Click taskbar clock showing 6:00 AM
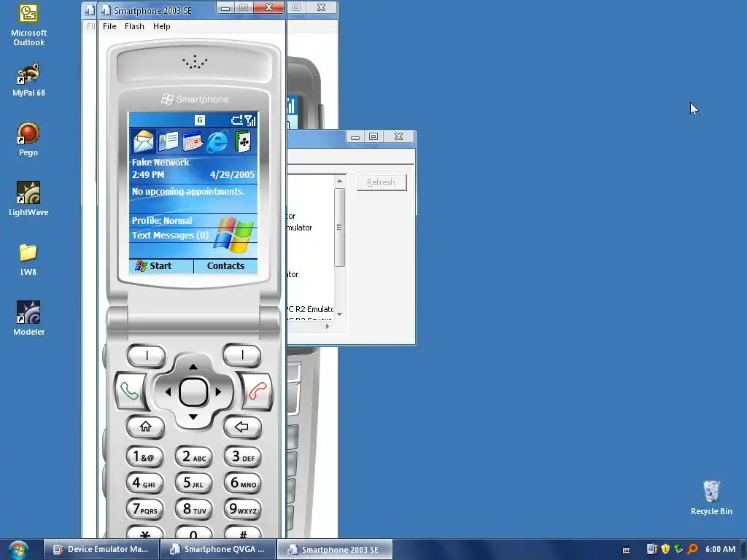This screenshot has width=747, height=560. pos(720,549)
